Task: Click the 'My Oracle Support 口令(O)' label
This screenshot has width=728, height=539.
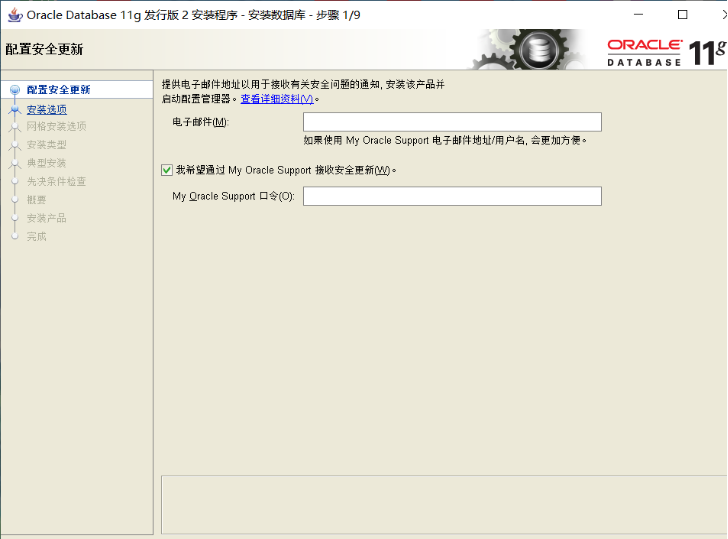Action: 234,196
